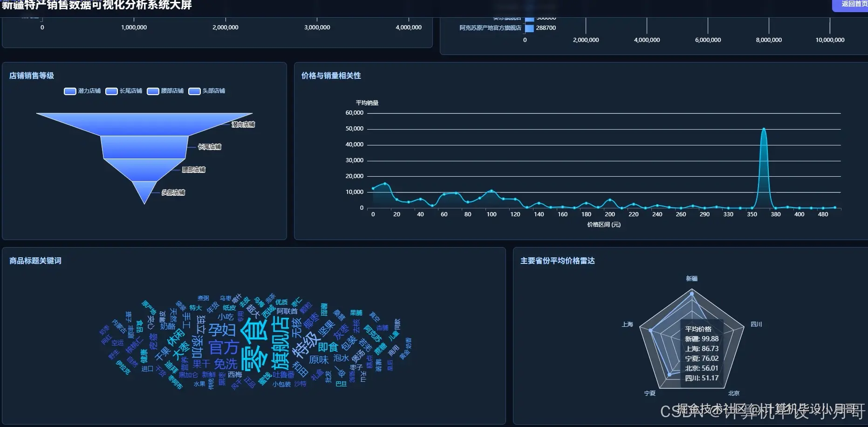Click the 返回首页 button
This screenshot has height=427, width=868.
click(x=851, y=4)
